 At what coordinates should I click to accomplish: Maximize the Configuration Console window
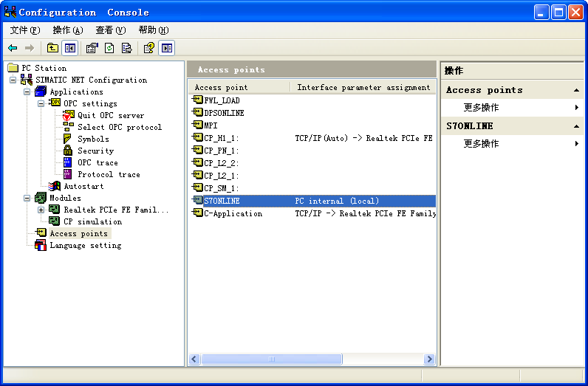558,13
